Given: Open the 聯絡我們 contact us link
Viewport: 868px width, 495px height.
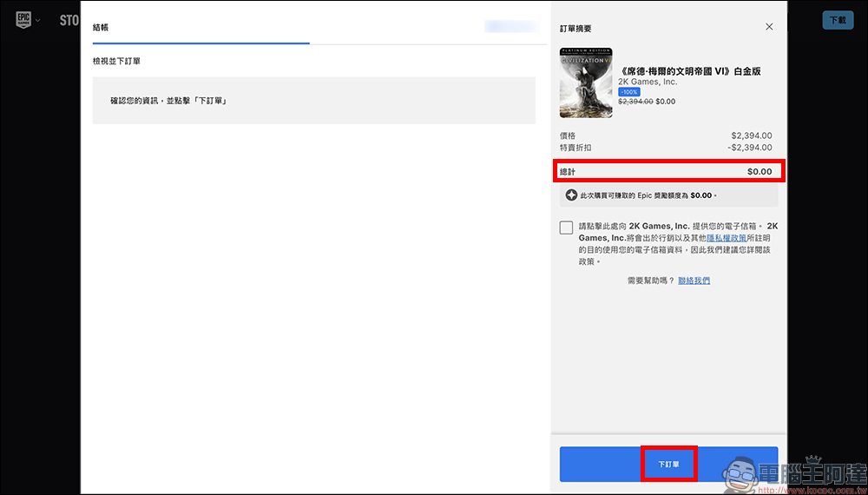Looking at the screenshot, I should tap(694, 280).
